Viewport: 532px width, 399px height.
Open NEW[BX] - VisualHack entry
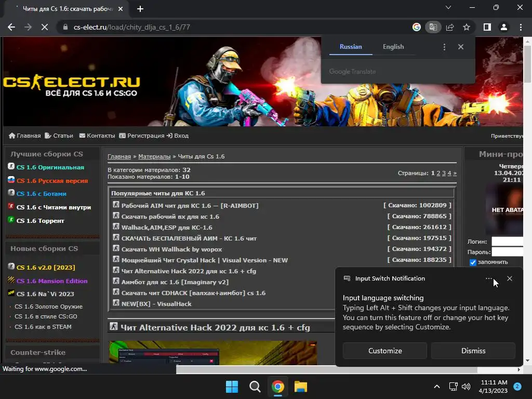156,304
